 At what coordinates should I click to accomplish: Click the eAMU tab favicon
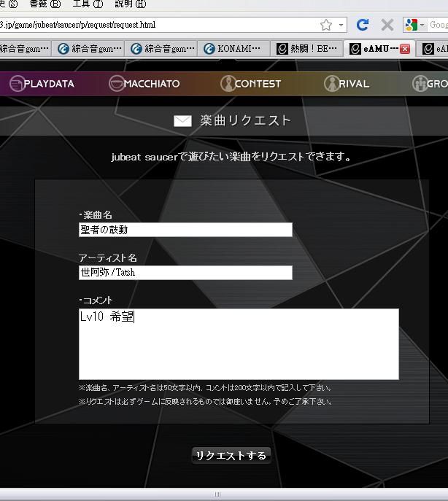(355, 49)
